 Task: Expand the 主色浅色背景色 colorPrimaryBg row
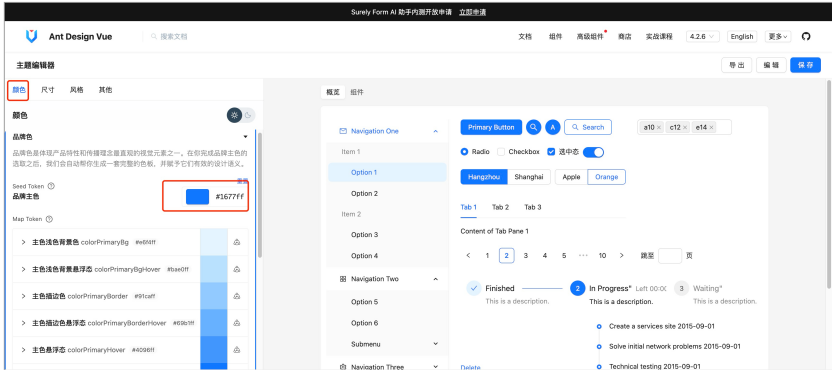point(23,242)
